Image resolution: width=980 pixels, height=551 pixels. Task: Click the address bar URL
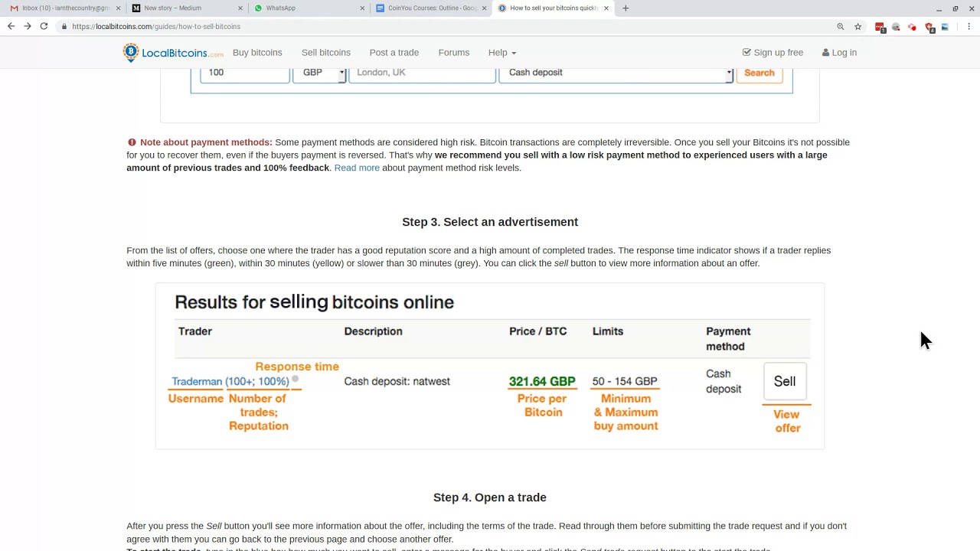tap(156, 26)
